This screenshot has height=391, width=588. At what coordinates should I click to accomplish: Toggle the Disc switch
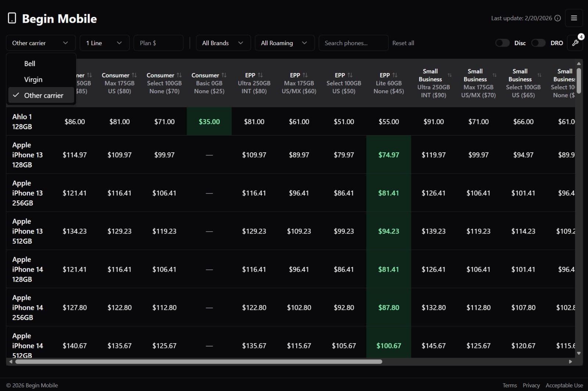pos(502,43)
